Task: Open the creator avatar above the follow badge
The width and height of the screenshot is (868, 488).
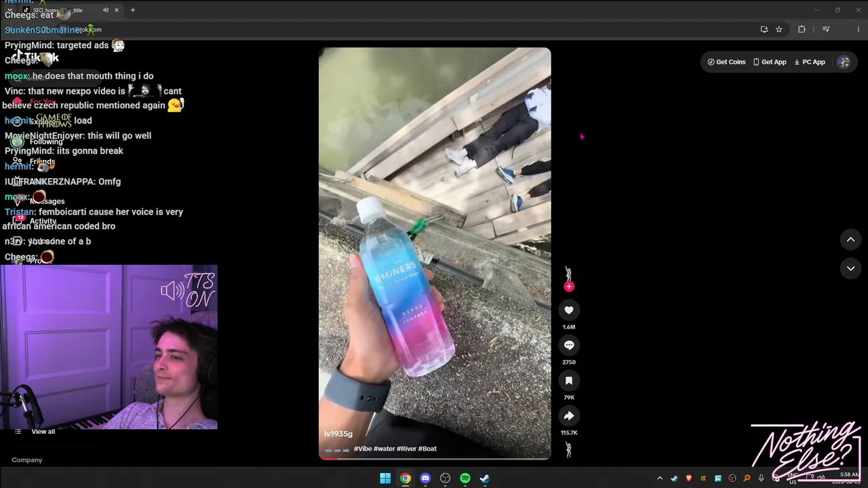Action: click(568, 273)
